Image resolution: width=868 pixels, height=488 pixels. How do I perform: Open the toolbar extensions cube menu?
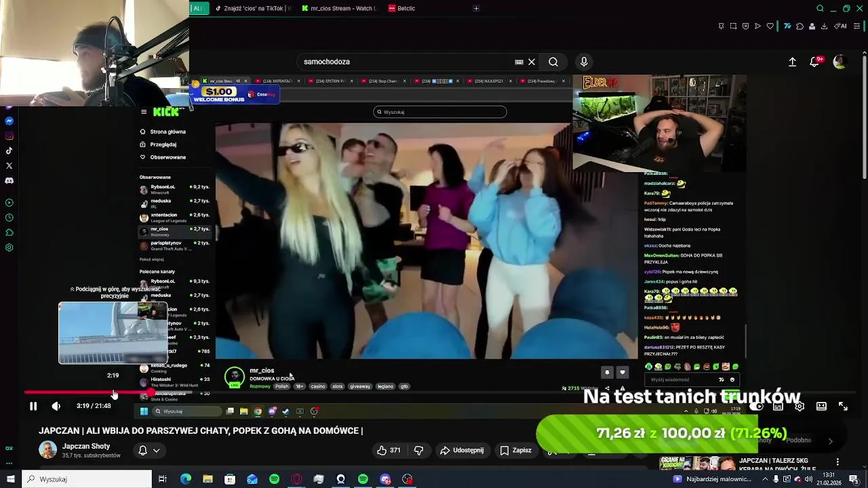coord(800,26)
